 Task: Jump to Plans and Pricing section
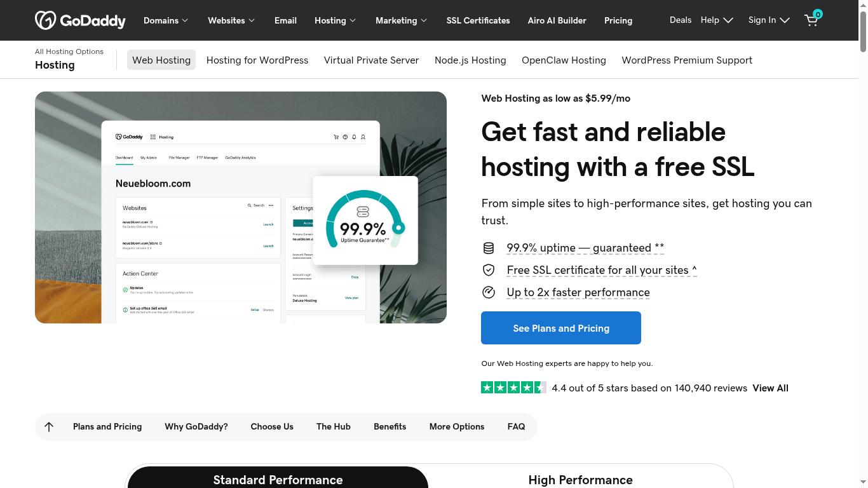(x=107, y=426)
